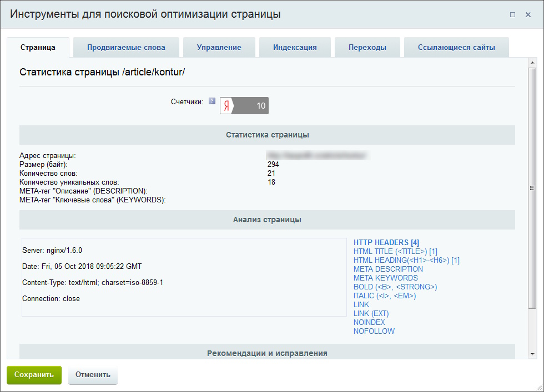Viewport: 544px width, 392px height.
Task: Open the Yandex counter badge showing 10
Action: tap(244, 105)
